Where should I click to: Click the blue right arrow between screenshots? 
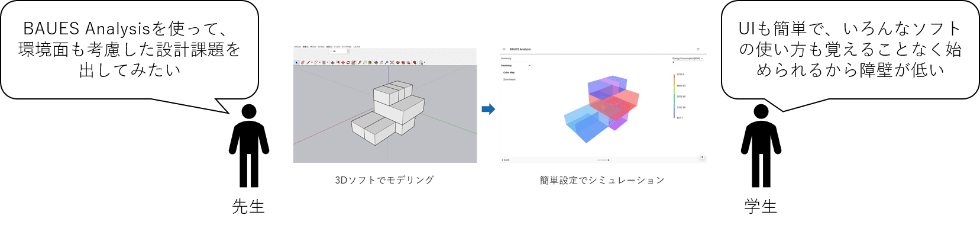(x=488, y=109)
